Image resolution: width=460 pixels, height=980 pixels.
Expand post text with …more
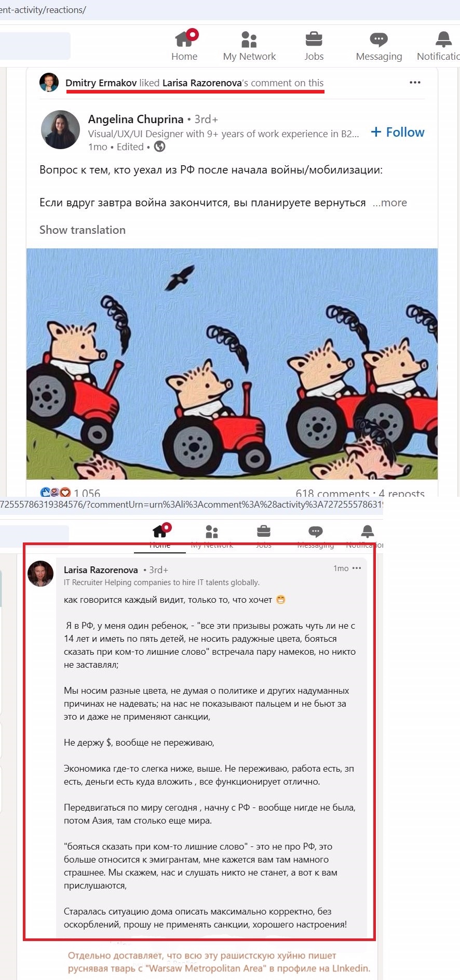pyautogui.click(x=390, y=203)
